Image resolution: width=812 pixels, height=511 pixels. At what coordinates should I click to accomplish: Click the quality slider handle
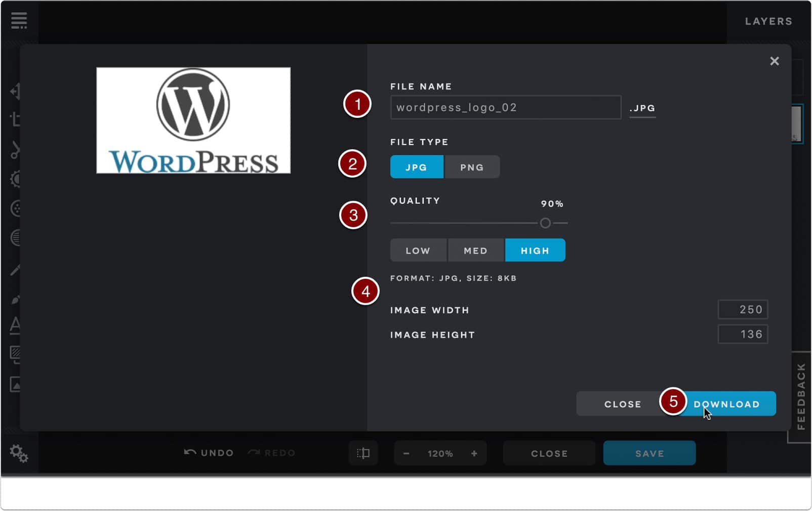point(545,223)
